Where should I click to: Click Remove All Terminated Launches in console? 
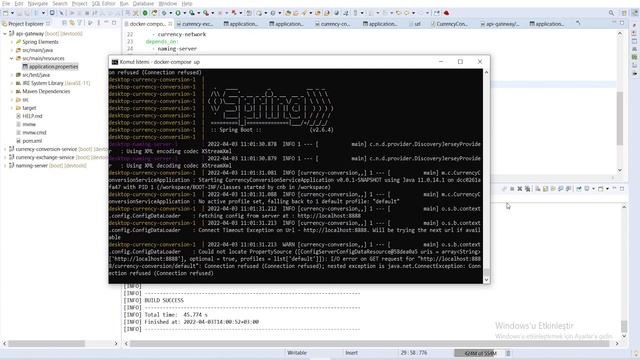click(527, 189)
